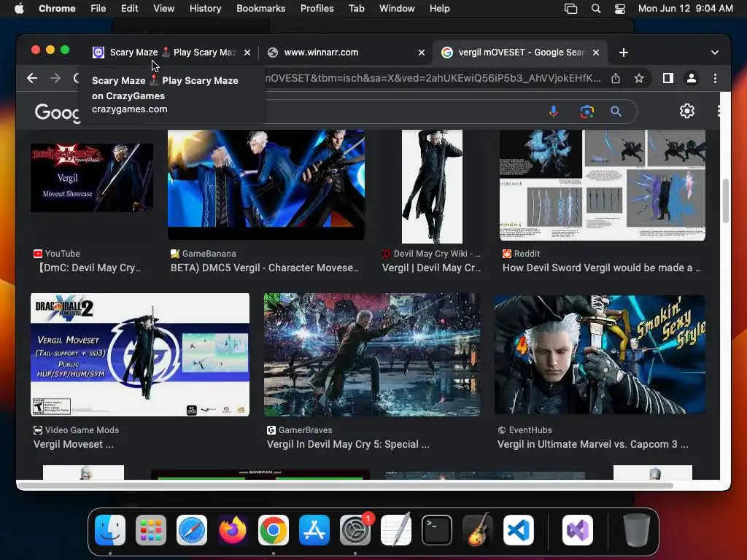The height and width of the screenshot is (560, 747).
Task: Click the Chrome icon in the Dock
Action: [x=274, y=530]
